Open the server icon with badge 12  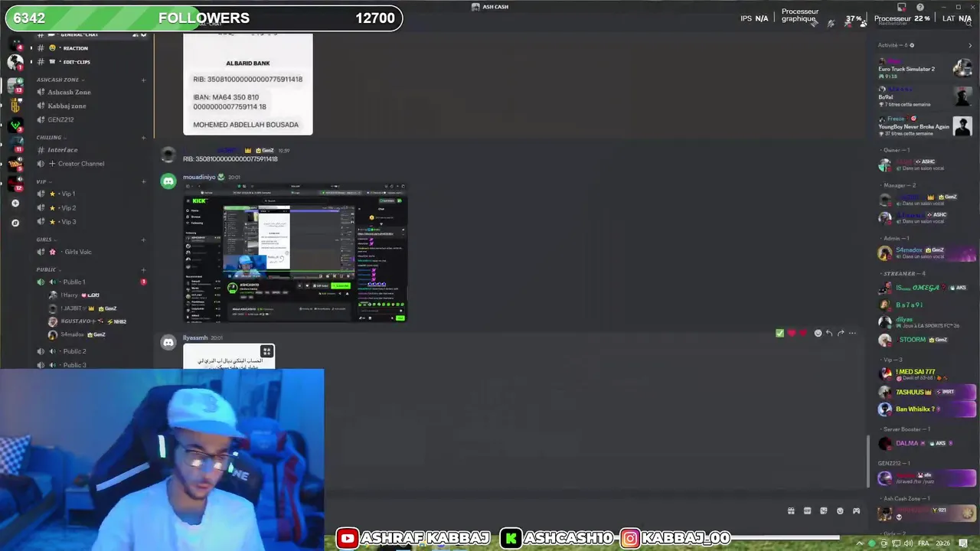tap(15, 182)
